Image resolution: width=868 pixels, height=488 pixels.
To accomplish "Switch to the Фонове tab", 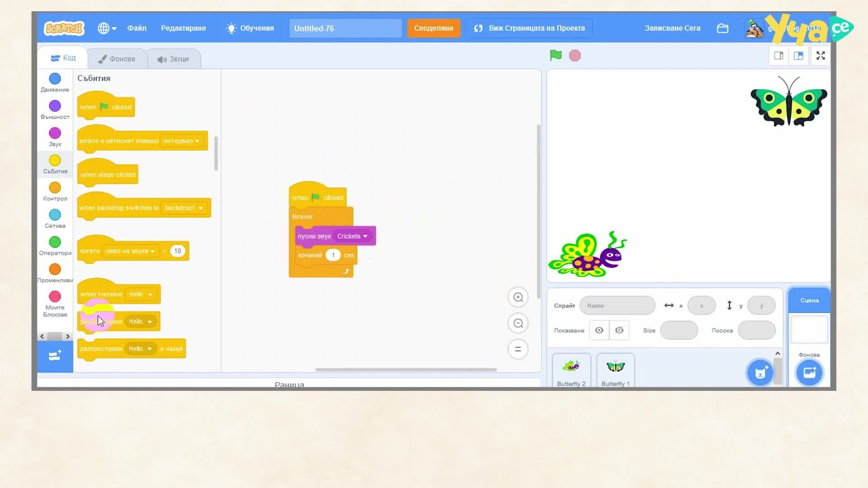I will (117, 59).
